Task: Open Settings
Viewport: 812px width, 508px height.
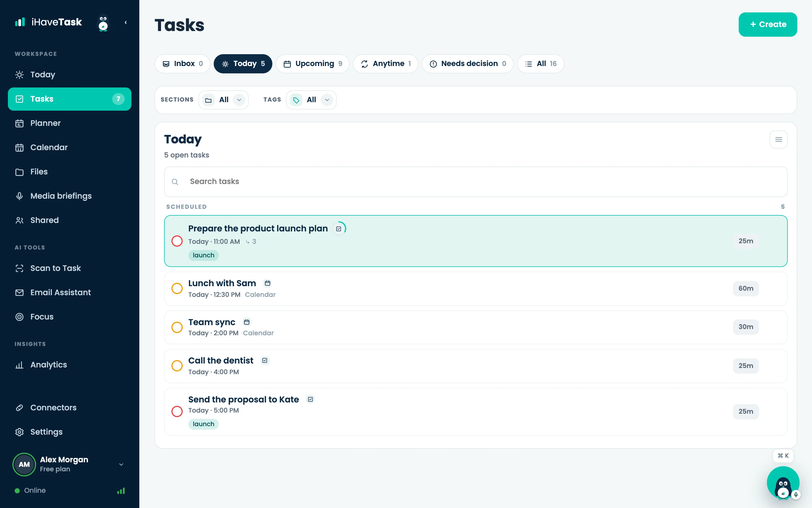Action: pyautogui.click(x=69, y=432)
